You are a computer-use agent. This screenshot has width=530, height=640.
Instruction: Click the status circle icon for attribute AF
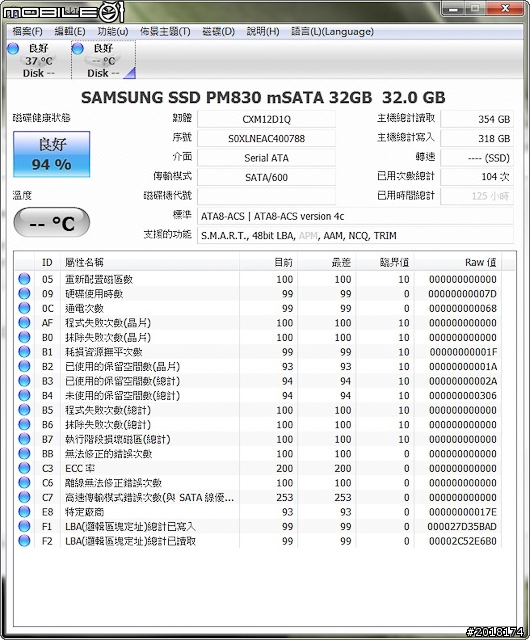pos(24,322)
